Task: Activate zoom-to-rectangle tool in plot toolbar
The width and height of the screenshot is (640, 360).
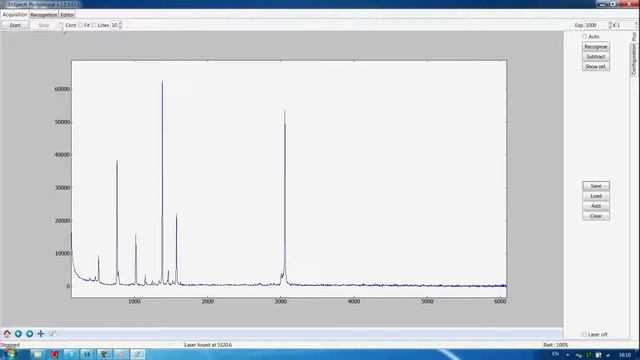Action: (52, 334)
